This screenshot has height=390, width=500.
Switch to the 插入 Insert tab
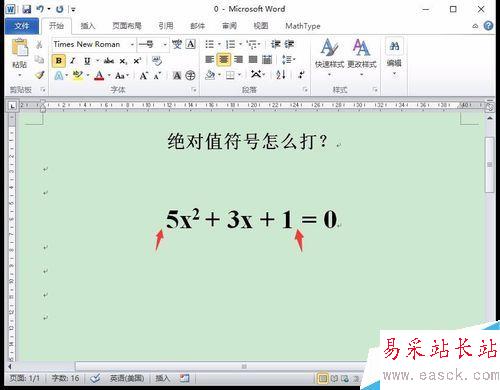pyautogui.click(x=88, y=26)
